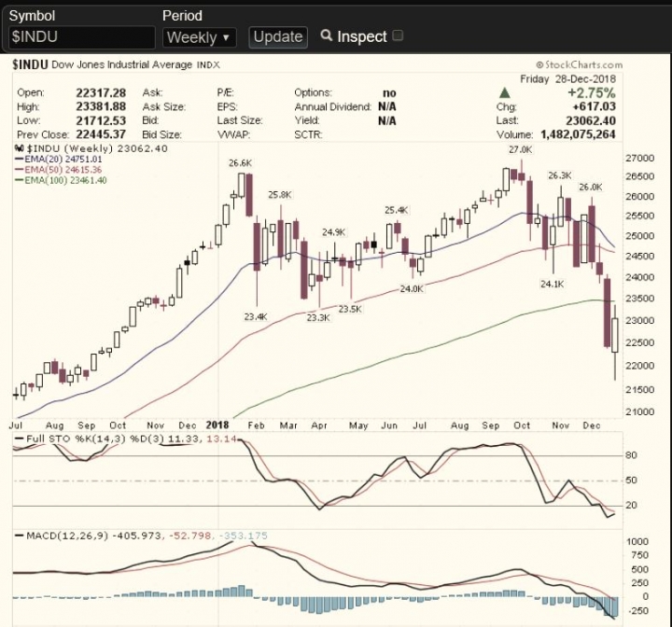Click the Chg value +617.03
This screenshot has width=672, height=627.
[x=594, y=106]
